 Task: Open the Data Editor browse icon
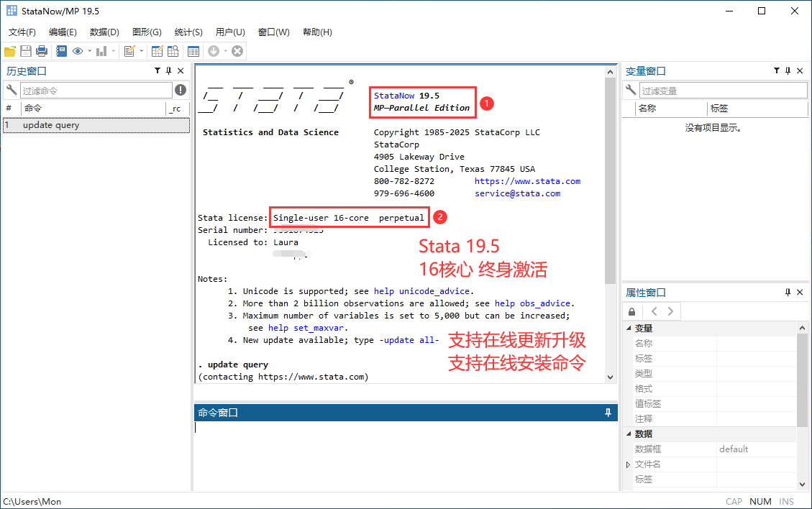[x=173, y=51]
